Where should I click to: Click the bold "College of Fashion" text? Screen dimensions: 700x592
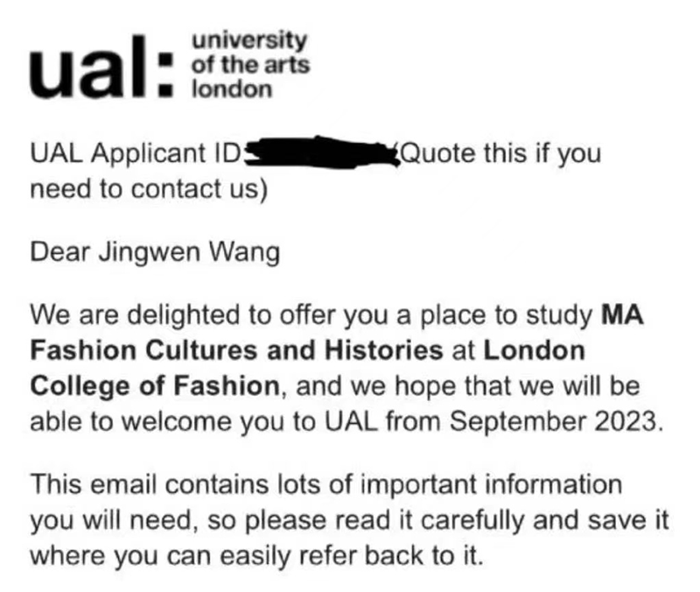(154, 386)
